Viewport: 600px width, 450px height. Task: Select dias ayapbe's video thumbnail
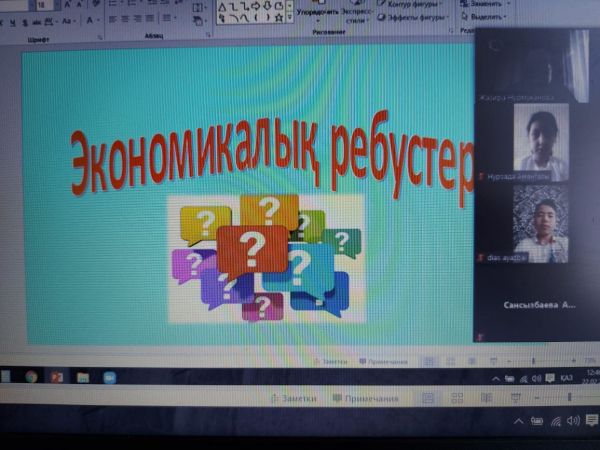coord(540,225)
